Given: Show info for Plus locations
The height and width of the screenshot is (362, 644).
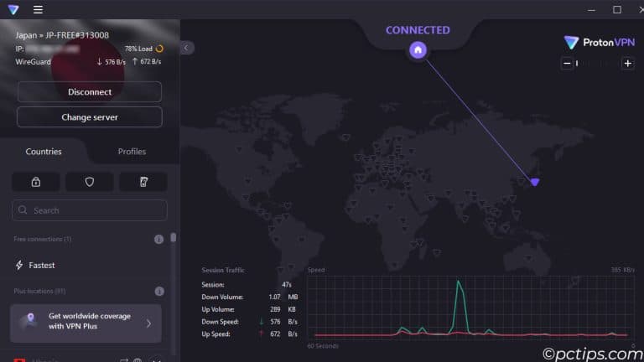Looking at the screenshot, I should [x=159, y=292].
